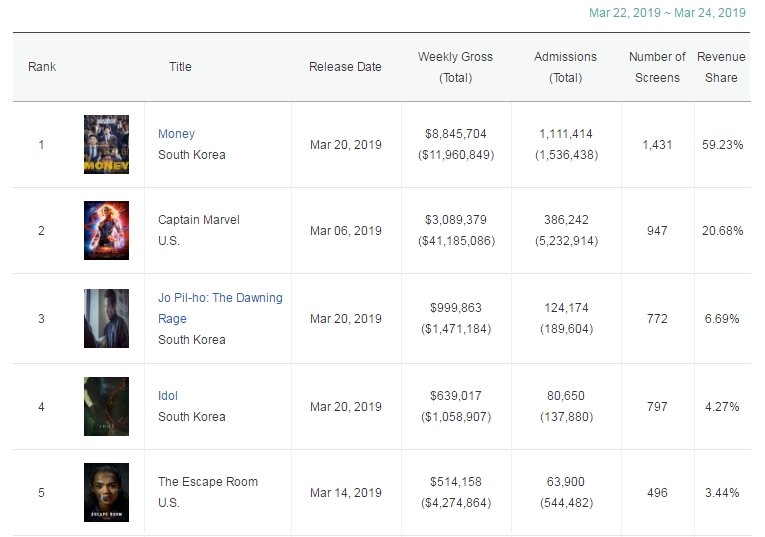Click the Mar 22 ~ Mar 24 date range
This screenshot has height=537, width=765.
[667, 13]
